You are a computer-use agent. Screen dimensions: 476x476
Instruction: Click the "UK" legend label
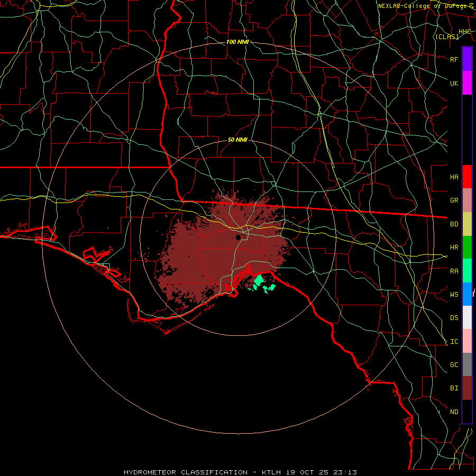454,83
